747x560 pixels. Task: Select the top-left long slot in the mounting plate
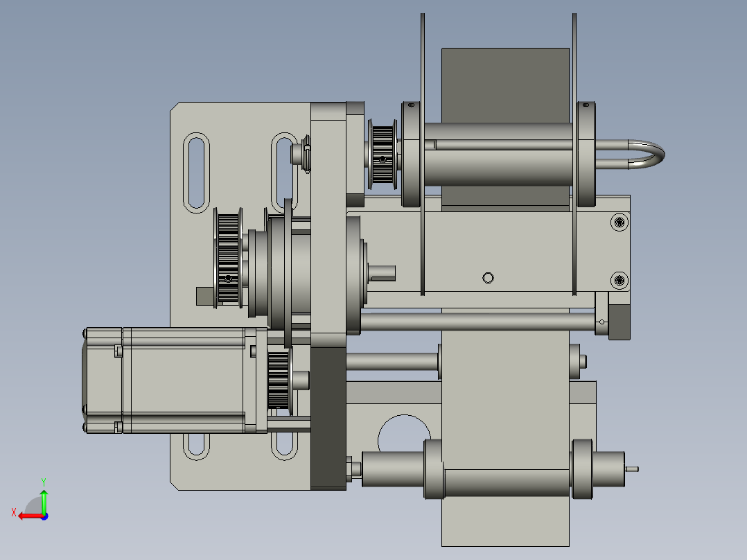click(x=196, y=173)
